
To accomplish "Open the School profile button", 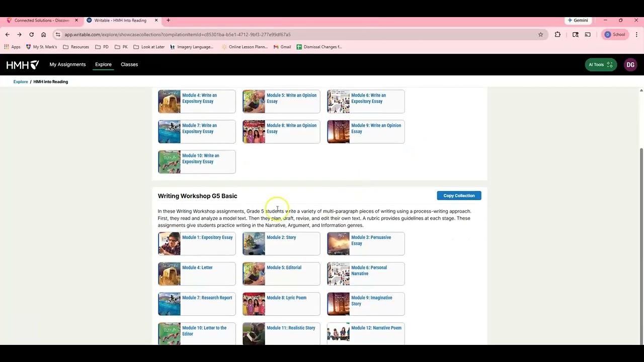I will click(x=615, y=35).
